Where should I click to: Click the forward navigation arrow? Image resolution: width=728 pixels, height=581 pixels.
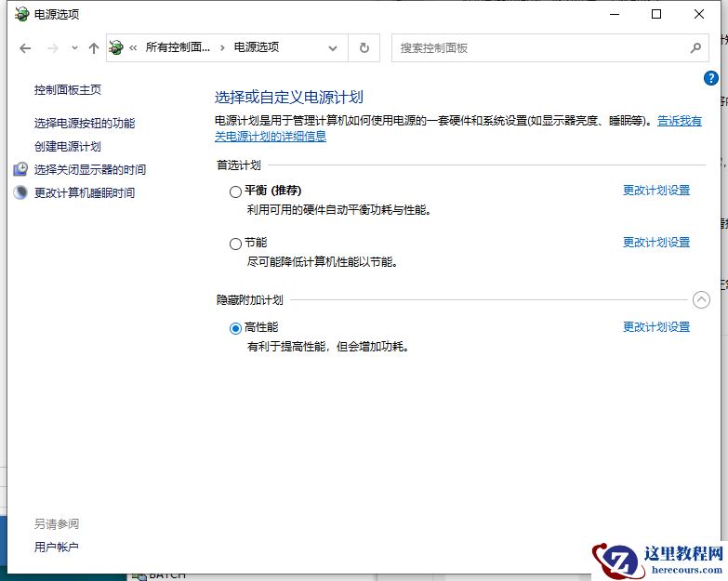coord(52,47)
